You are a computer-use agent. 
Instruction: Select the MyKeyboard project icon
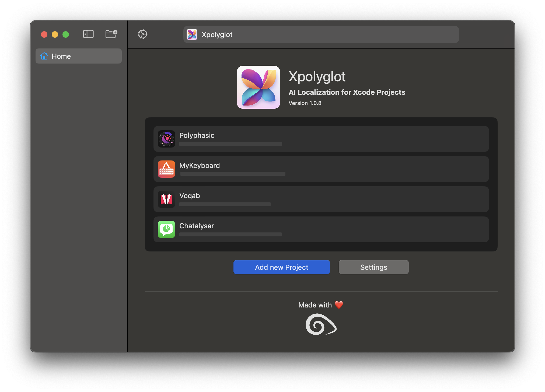tap(166, 169)
